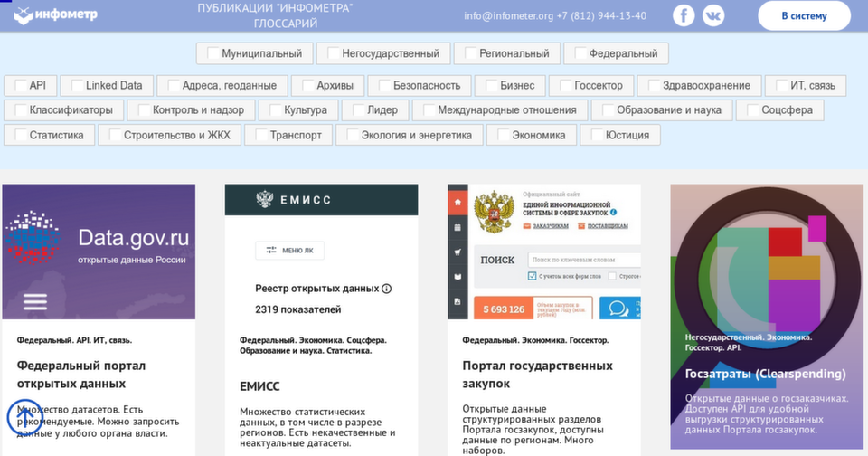Check the «Экология и энергетика» filter
Viewport: 868px width, 456px height.
[x=353, y=135]
